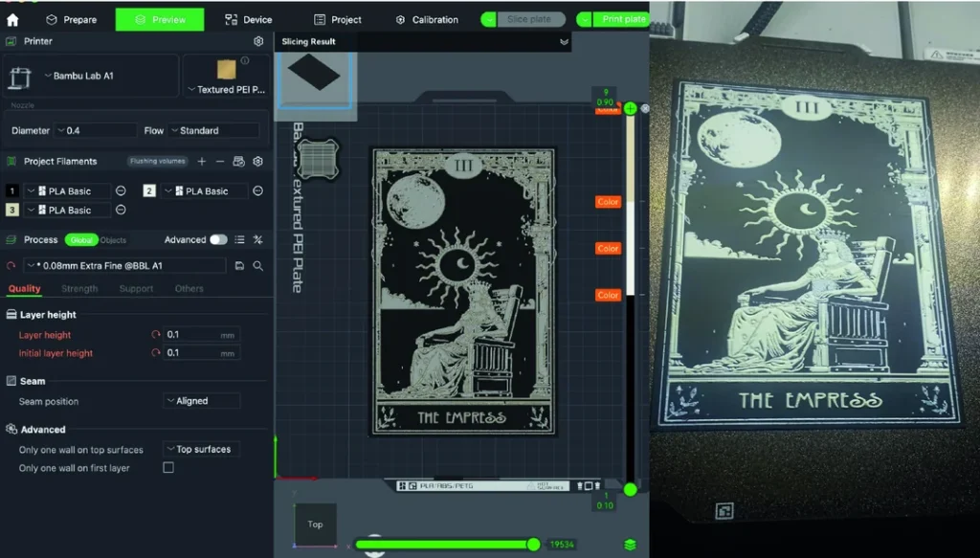Add a new filament with plus icon

pos(202,162)
